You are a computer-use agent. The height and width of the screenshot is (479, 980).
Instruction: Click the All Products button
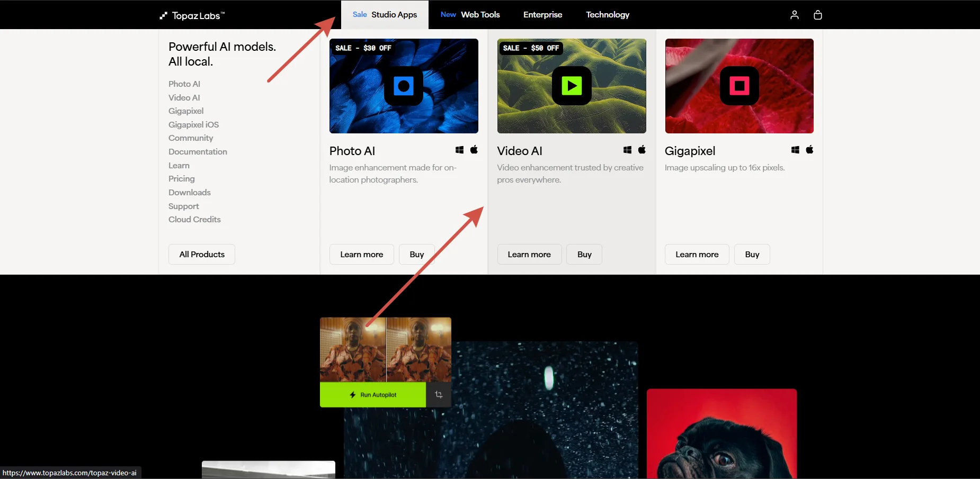coord(202,254)
